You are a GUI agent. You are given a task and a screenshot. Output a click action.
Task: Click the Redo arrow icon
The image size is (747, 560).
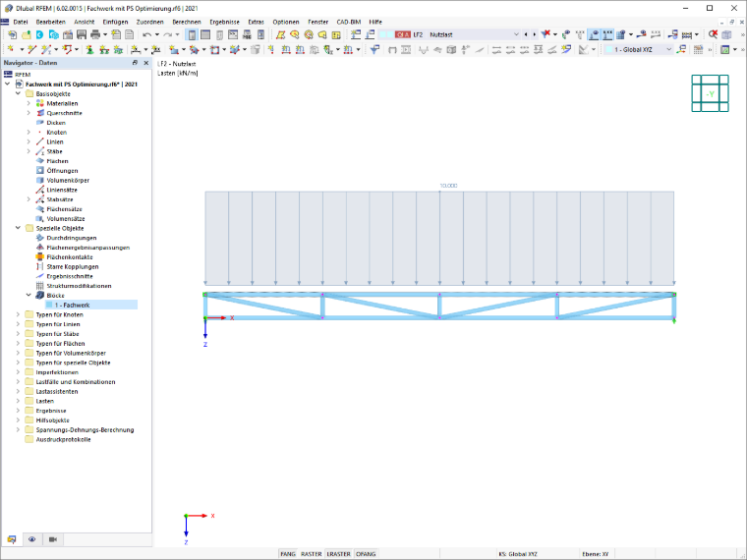tap(168, 34)
